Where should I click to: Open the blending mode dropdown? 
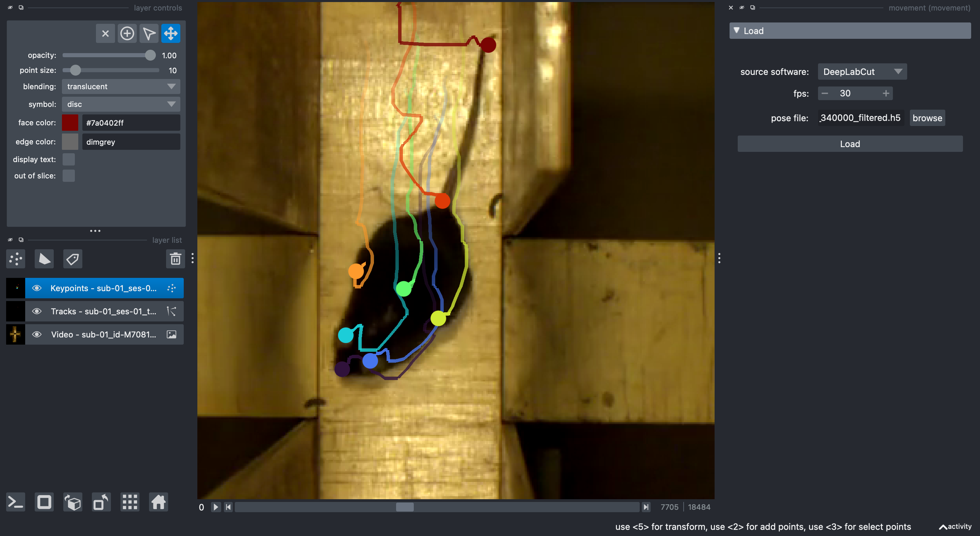pyautogui.click(x=120, y=86)
